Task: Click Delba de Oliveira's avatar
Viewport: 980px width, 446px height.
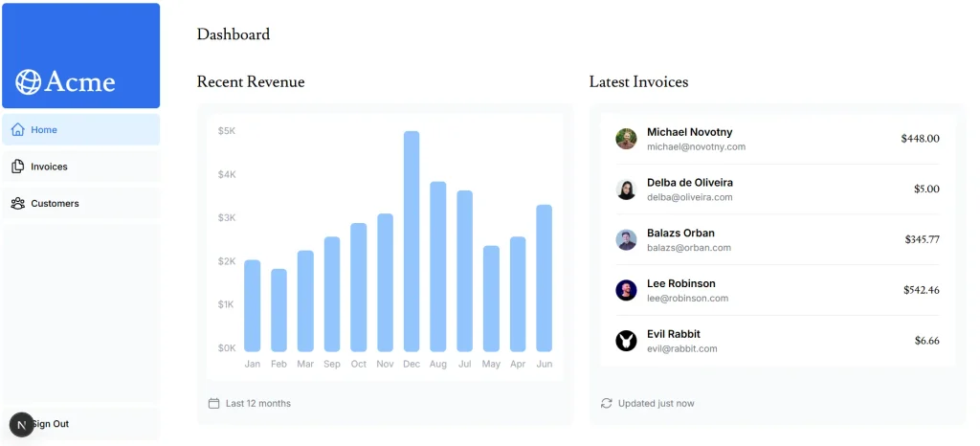Action: [626, 190]
